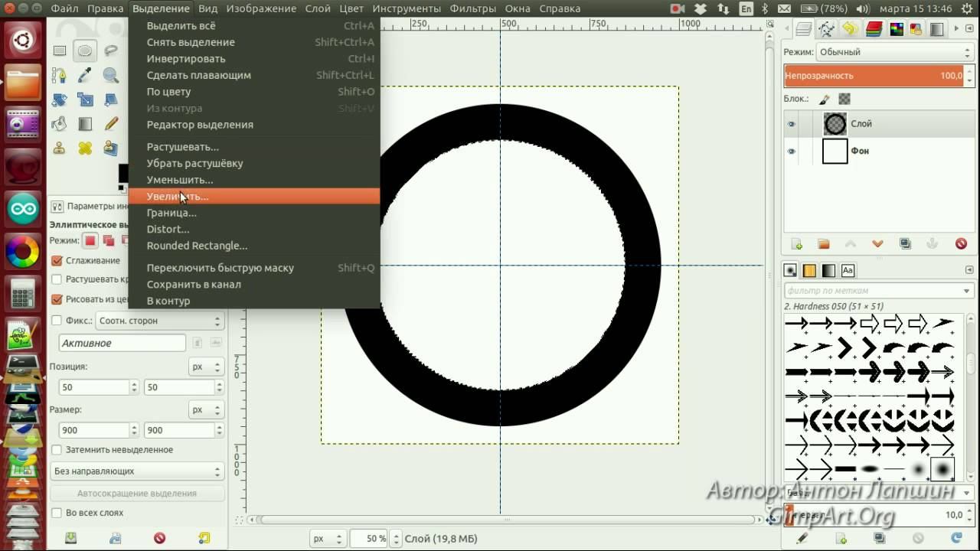The height and width of the screenshot is (551, 980).
Task: Lock pixels brush icon next to Блок
Action: [824, 99]
